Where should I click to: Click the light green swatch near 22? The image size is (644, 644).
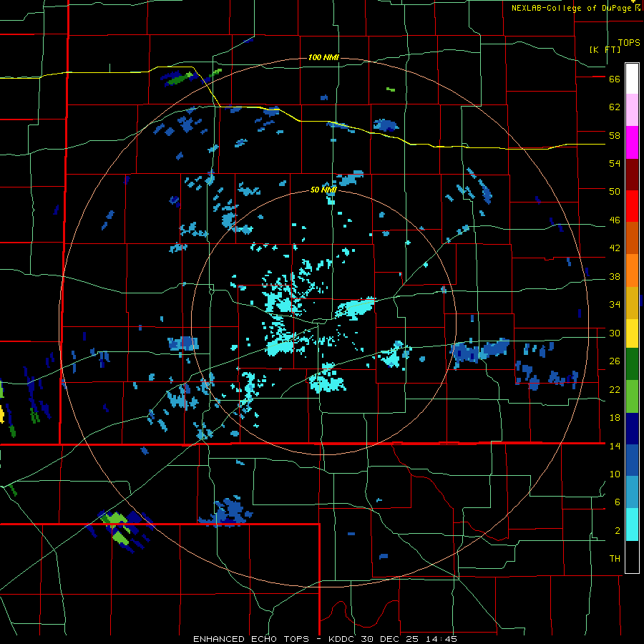[x=632, y=396]
